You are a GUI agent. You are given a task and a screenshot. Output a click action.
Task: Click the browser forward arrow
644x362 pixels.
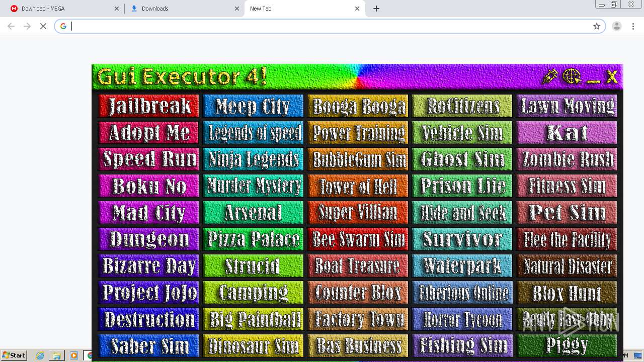coord(27,26)
